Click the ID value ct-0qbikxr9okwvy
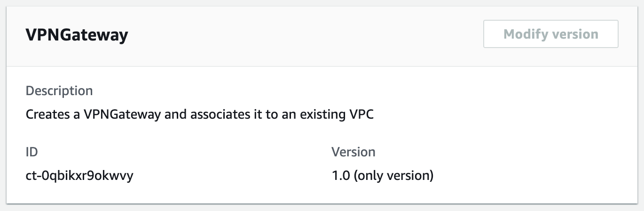Screen dimensions: 644x211 tap(79, 176)
